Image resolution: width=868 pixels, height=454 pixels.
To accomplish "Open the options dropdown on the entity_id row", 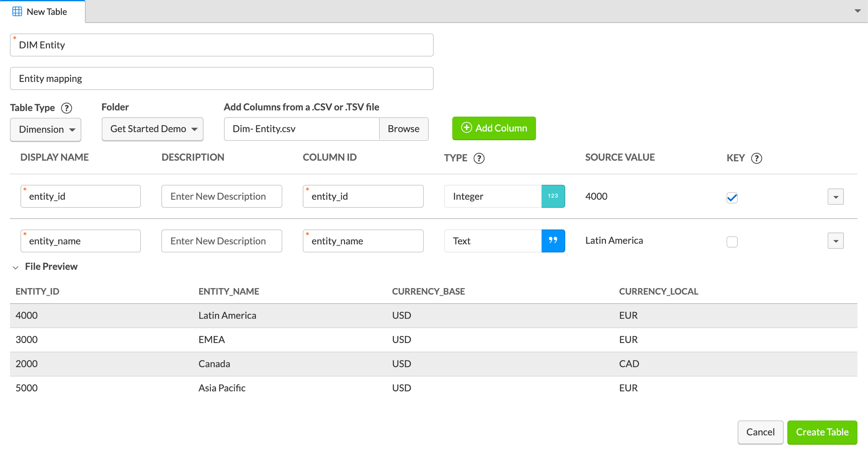I will pos(835,196).
